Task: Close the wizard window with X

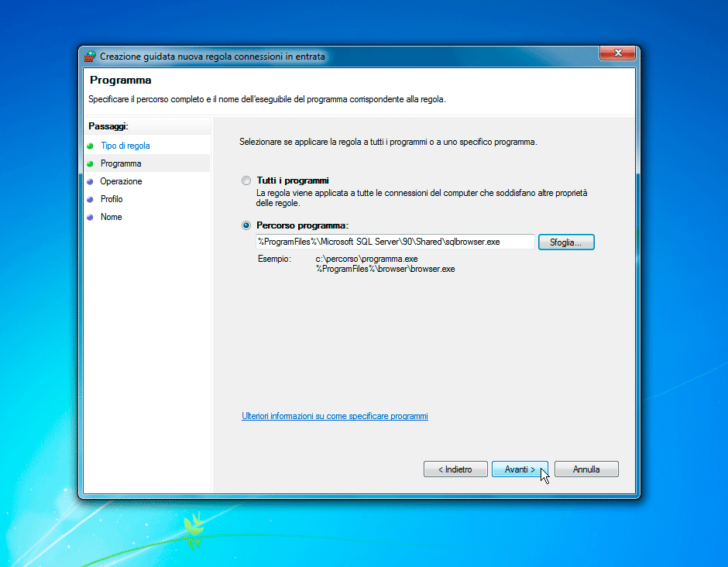Action: point(617,53)
